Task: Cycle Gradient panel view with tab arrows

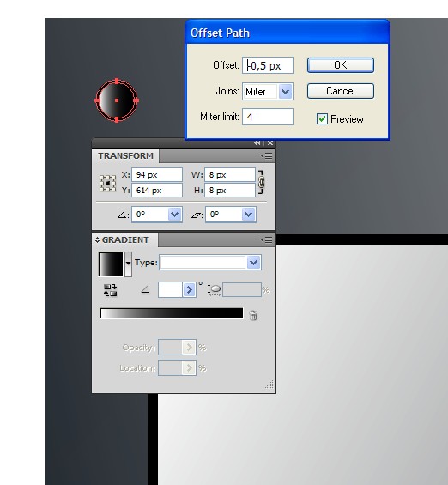Action: click(x=97, y=239)
